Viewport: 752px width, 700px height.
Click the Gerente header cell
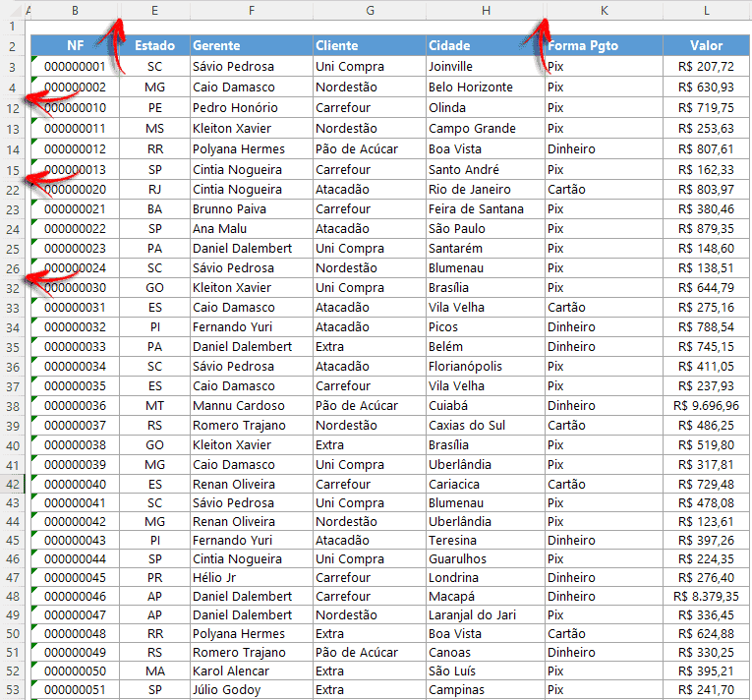click(x=252, y=45)
